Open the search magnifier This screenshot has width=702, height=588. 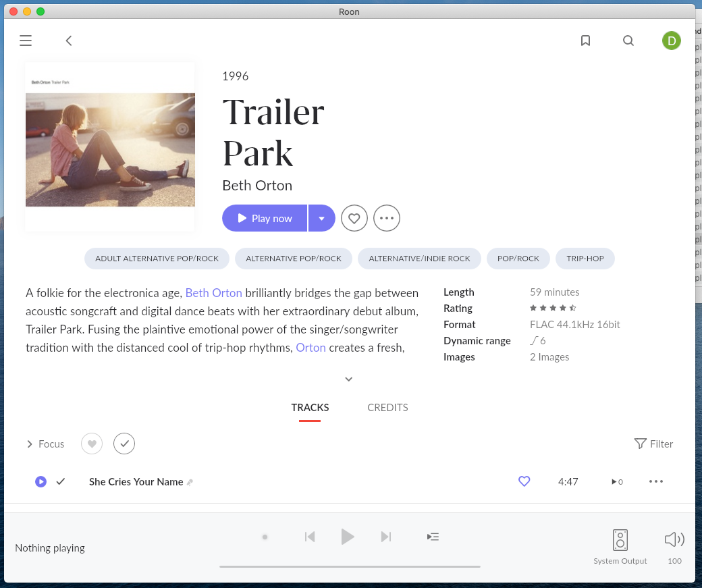coord(628,41)
